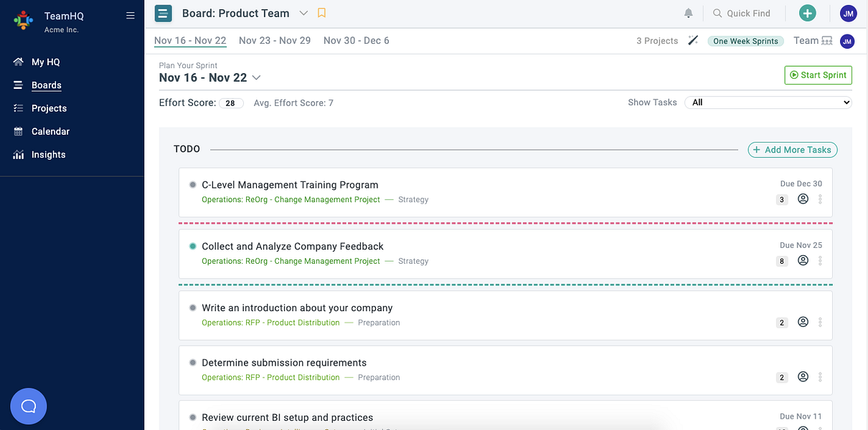Click Add More Tasks button
Viewport: 868px width, 430px height.
pyautogui.click(x=793, y=150)
